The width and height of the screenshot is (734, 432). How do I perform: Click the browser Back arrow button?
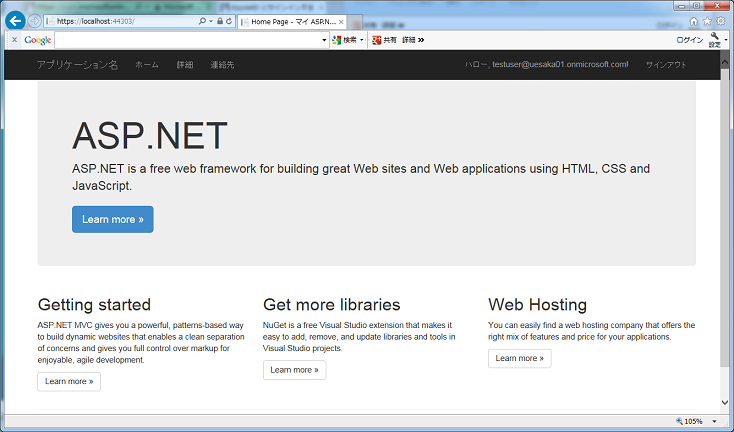[15, 21]
